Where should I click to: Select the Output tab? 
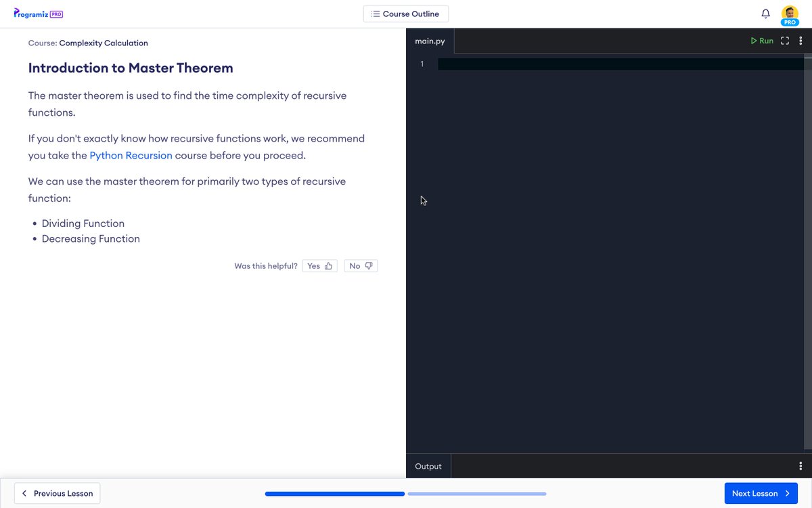pos(428,466)
